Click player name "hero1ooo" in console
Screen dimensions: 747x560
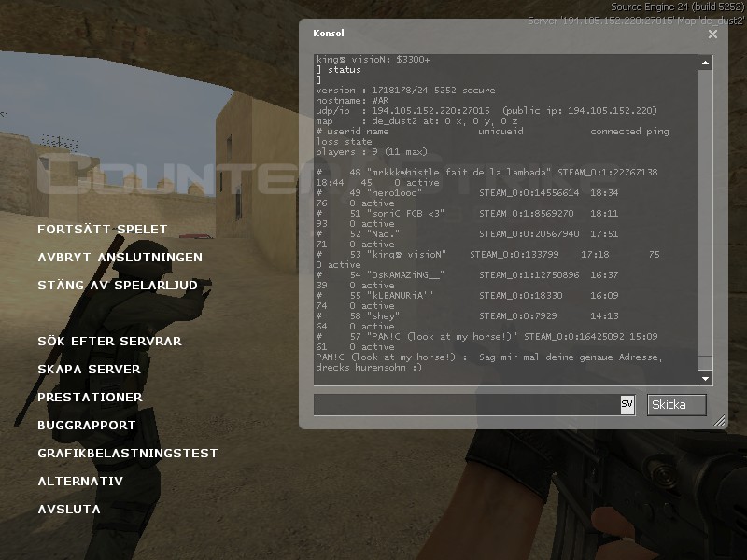(394, 193)
